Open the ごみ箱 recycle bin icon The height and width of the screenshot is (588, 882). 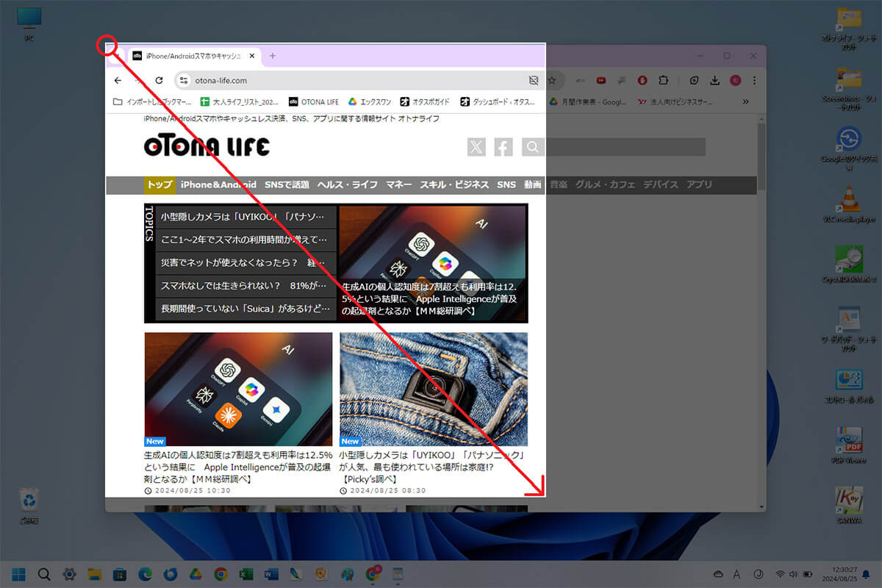click(x=29, y=507)
